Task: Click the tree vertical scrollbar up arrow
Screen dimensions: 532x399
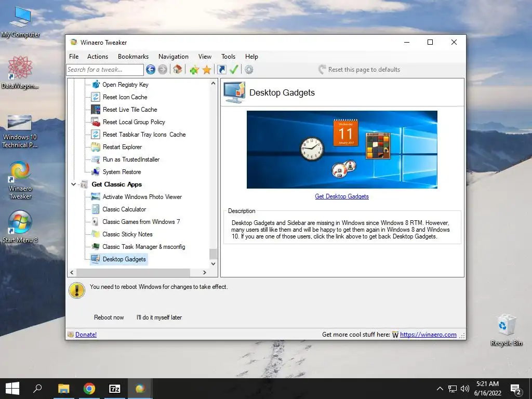Action: [213, 83]
